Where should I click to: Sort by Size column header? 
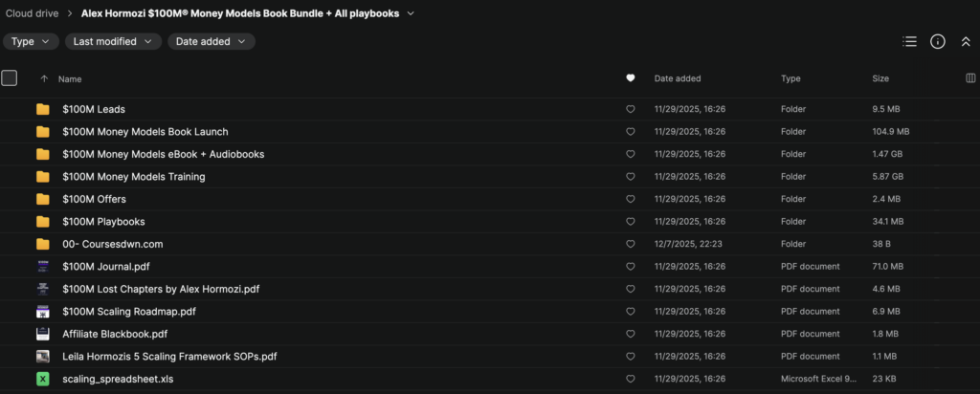[880, 78]
